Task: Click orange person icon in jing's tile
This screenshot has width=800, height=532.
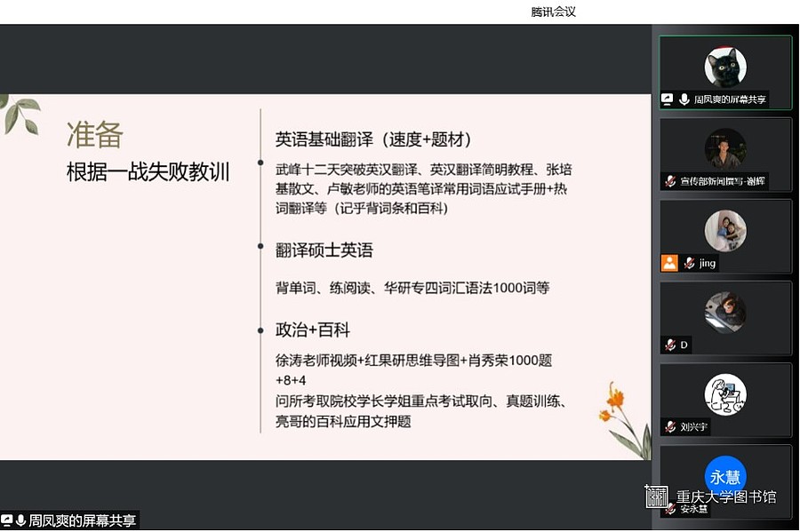Action: (x=669, y=263)
